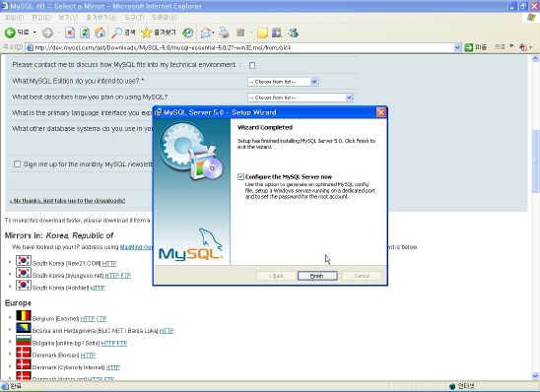The height and width of the screenshot is (392, 540).
Task: Click the IE Forward arrow icon
Action: click(x=47, y=33)
